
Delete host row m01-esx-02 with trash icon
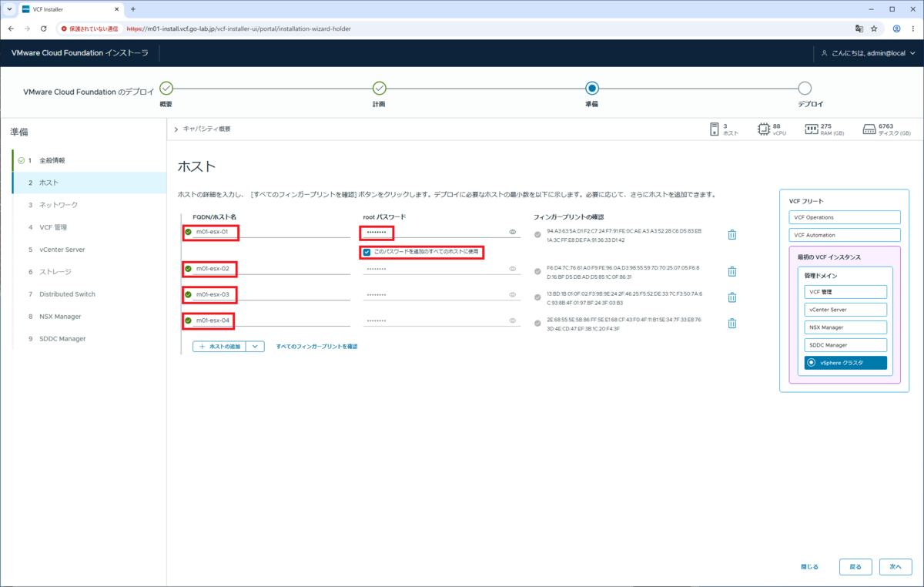(732, 271)
